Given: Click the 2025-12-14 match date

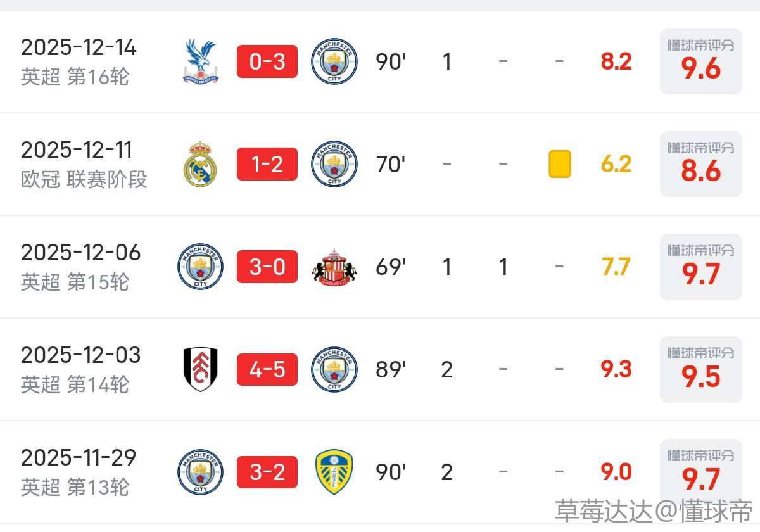Looking at the screenshot, I should (x=79, y=47).
